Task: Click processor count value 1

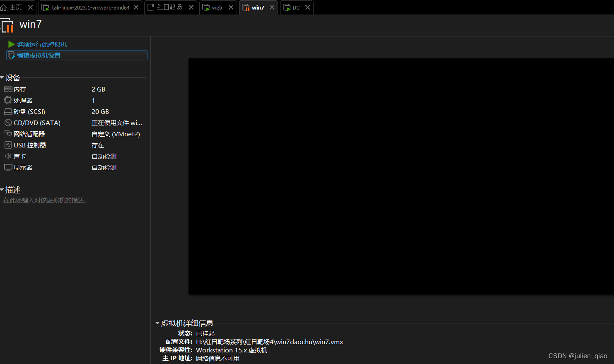Action: tap(93, 100)
